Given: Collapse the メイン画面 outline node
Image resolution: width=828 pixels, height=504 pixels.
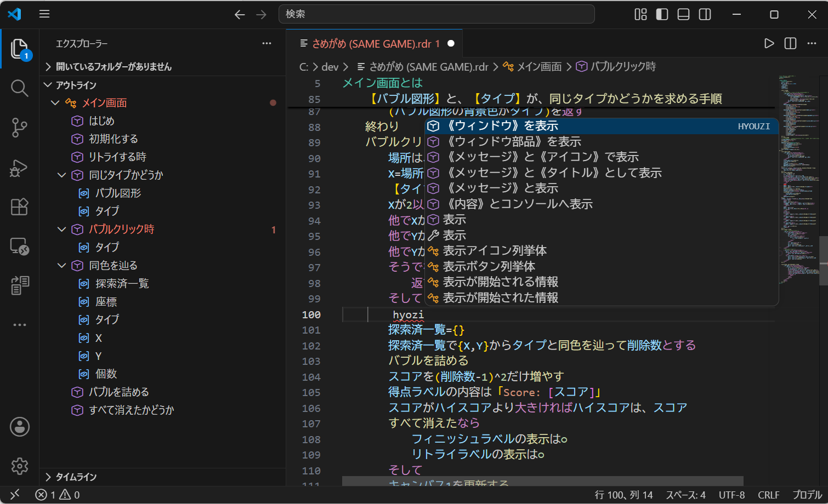Looking at the screenshot, I should click(x=55, y=102).
